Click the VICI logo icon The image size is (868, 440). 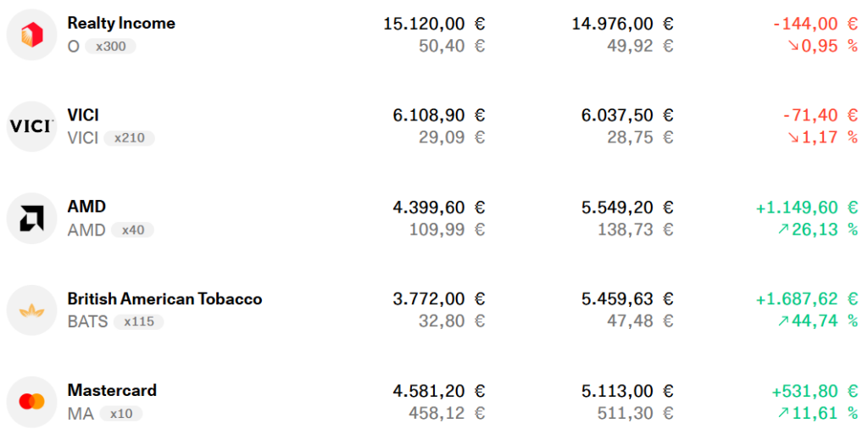click(x=31, y=126)
